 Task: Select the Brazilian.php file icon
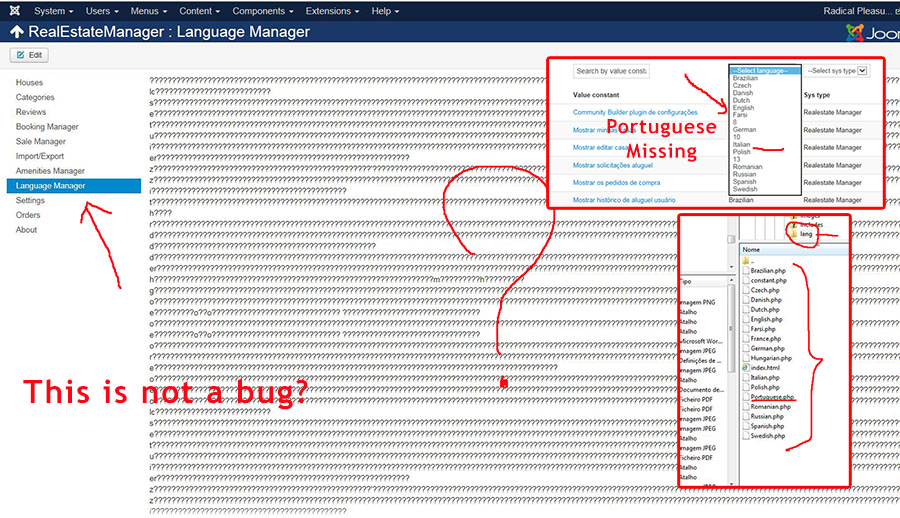[746, 270]
